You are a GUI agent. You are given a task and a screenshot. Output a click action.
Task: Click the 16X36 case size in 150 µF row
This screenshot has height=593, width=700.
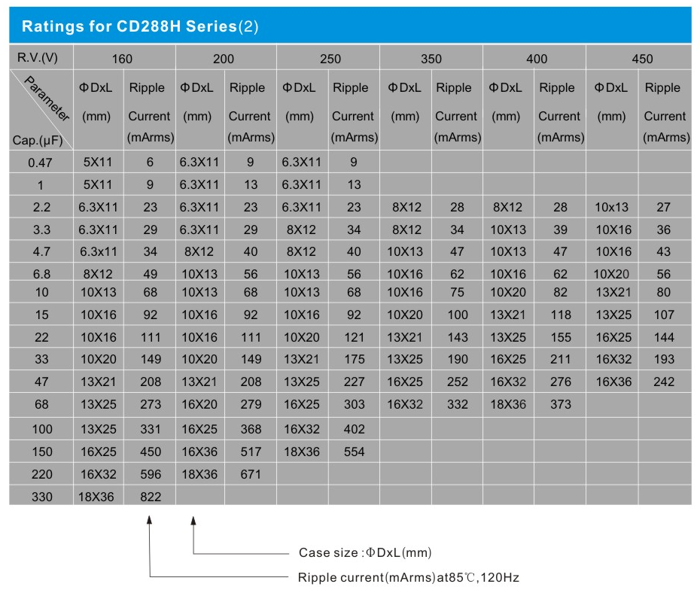[199, 452]
